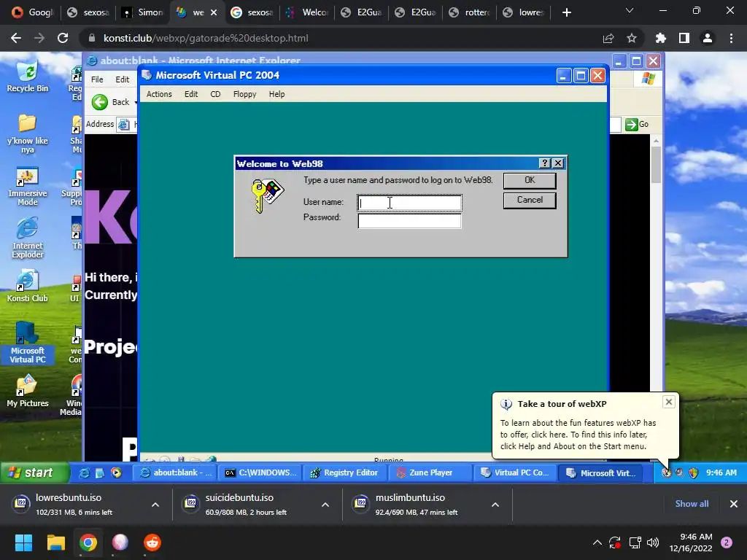Open the Windows 11 Start button
This screenshot has width=747, height=560.
click(23, 542)
